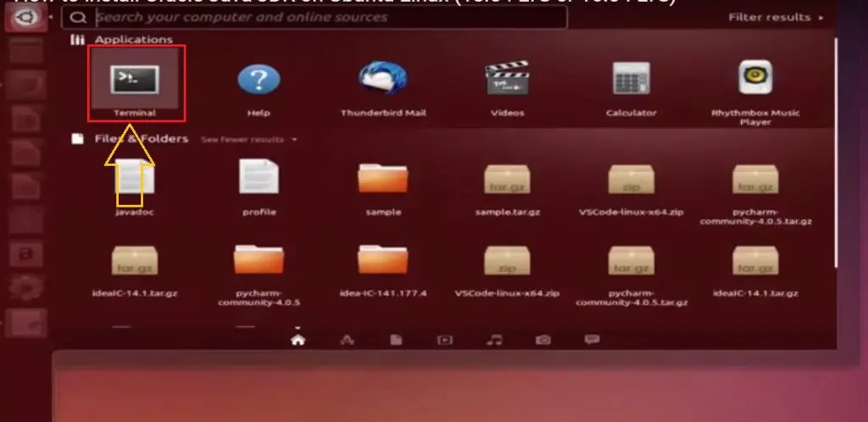
Task: Open the profile document file
Action: 259,186
